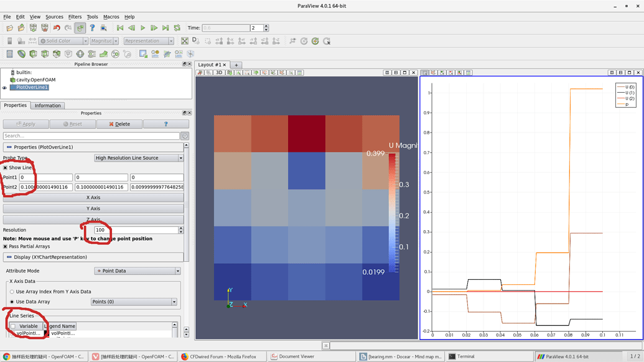Hide PlotOverLine1 using its eye toggle
The image size is (644, 362).
[x=4, y=87]
